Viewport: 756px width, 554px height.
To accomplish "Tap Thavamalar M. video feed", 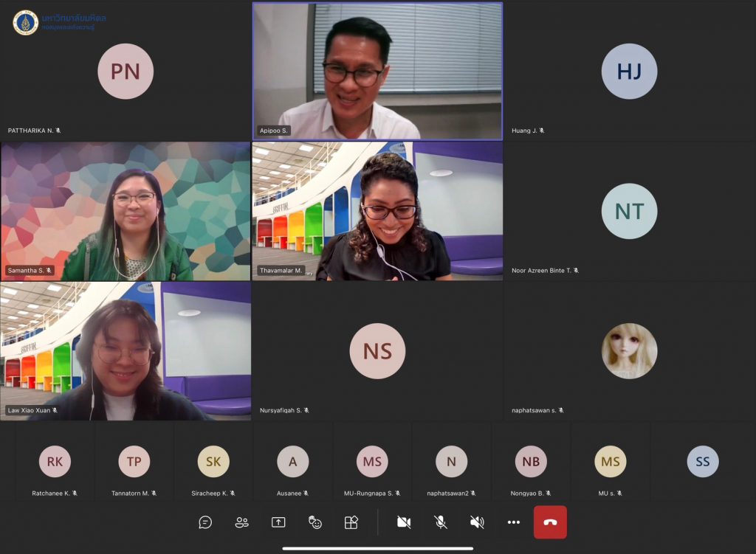I will pyautogui.click(x=377, y=211).
